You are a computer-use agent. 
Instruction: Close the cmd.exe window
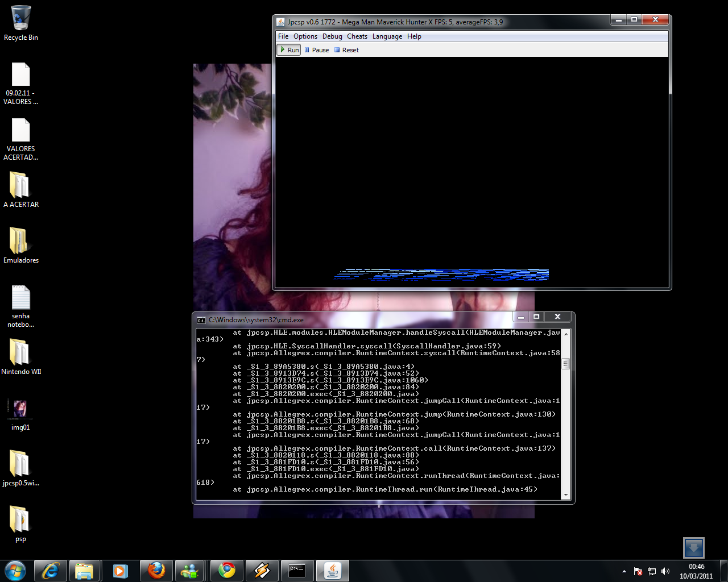click(558, 317)
